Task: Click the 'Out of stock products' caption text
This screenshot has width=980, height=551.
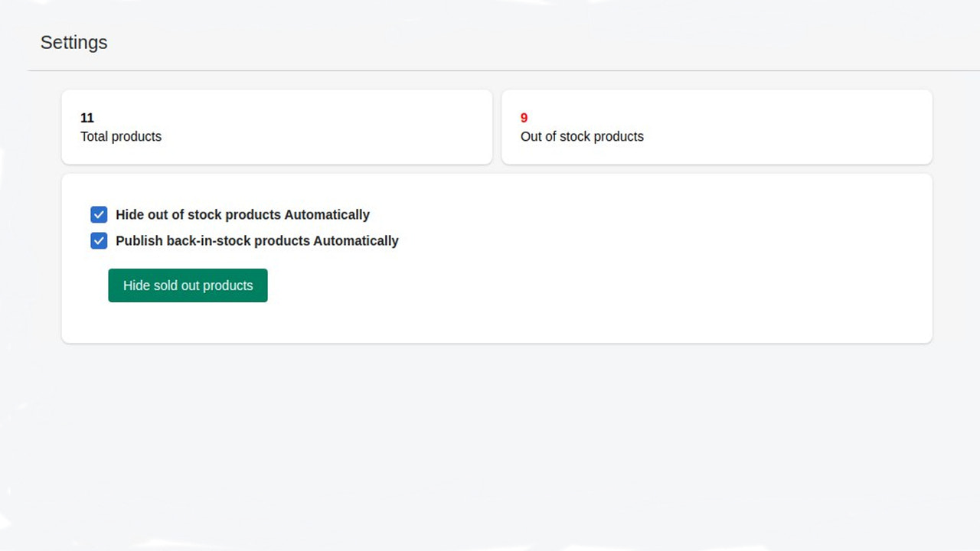Action: [x=582, y=136]
